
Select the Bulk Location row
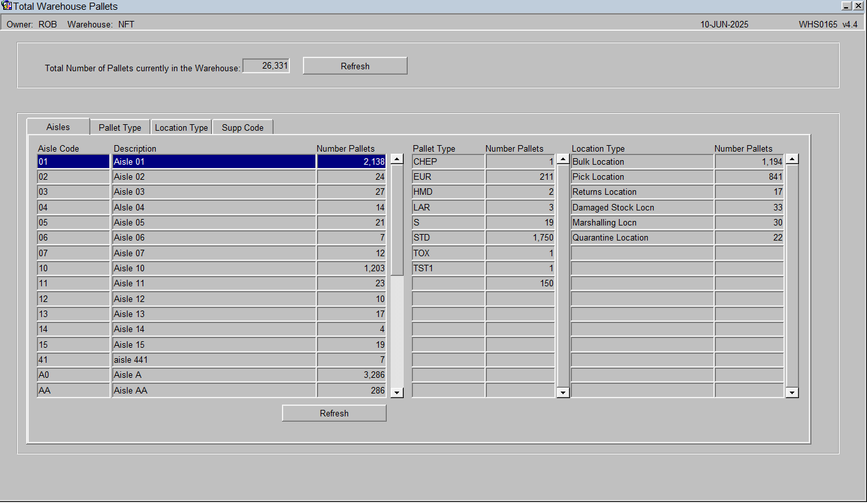[642, 161]
